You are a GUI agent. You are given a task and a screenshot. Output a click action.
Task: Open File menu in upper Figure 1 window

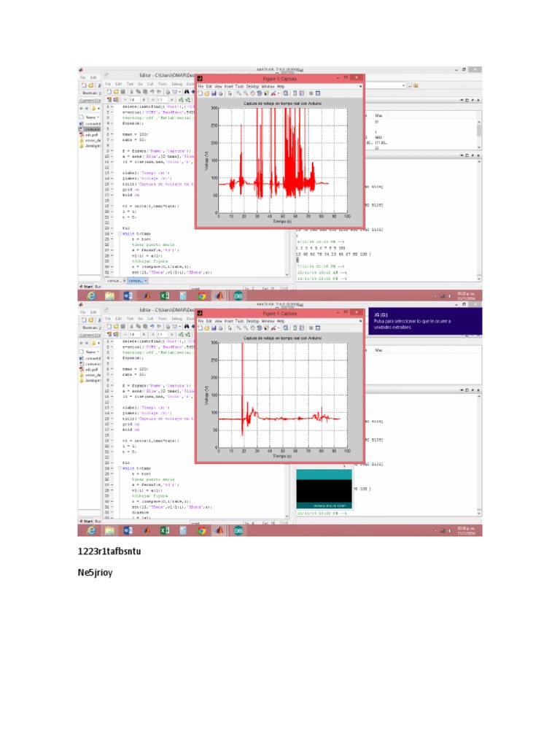(201, 87)
